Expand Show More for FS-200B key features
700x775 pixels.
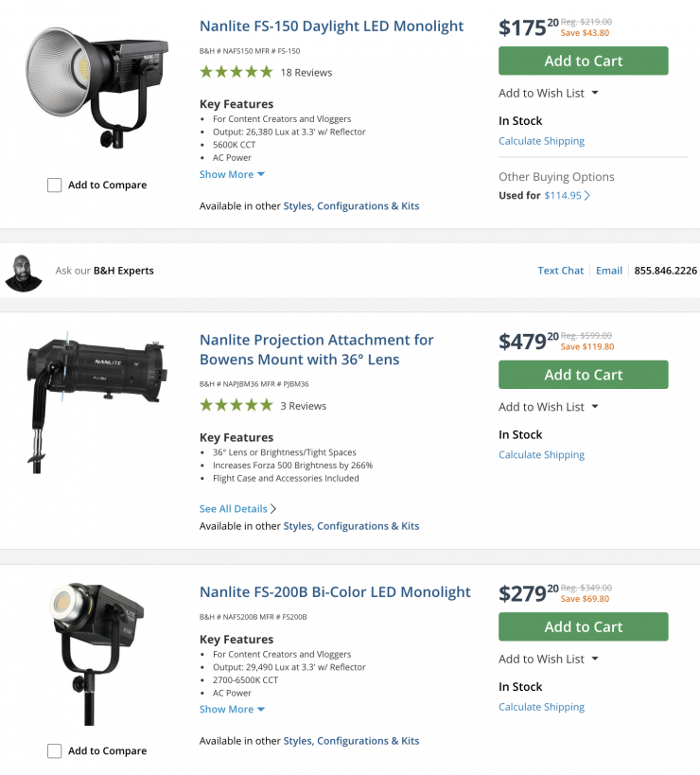tap(233, 709)
